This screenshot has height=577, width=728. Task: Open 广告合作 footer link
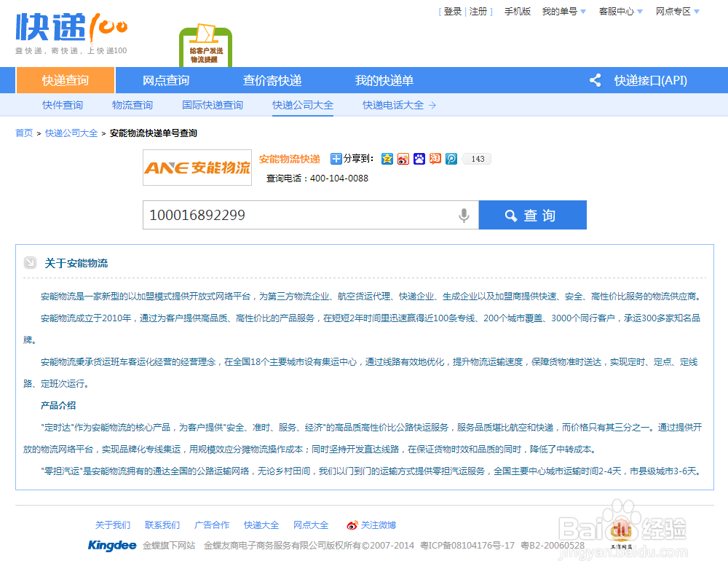[x=212, y=525]
